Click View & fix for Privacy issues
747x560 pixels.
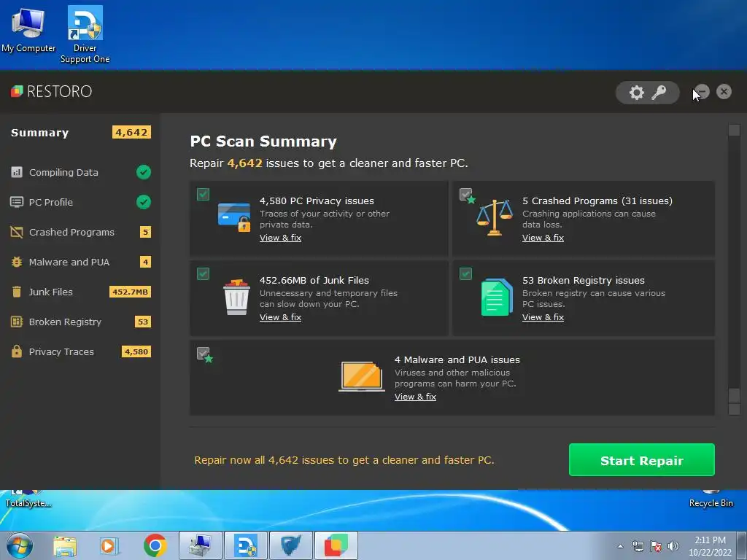(280, 238)
